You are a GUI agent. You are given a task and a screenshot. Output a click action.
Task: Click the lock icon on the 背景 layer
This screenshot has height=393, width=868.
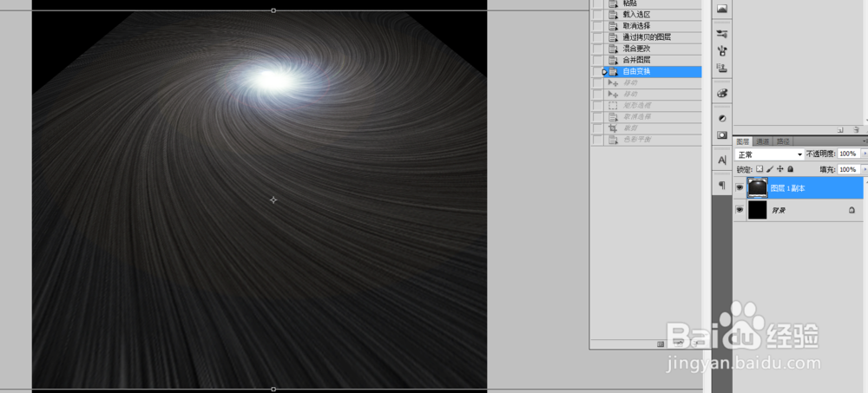pos(852,210)
